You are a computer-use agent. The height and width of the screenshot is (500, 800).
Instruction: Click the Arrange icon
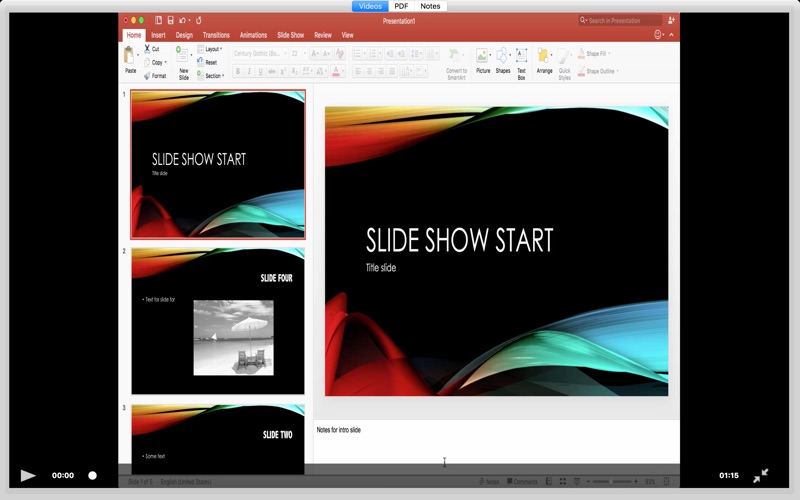[x=543, y=56]
